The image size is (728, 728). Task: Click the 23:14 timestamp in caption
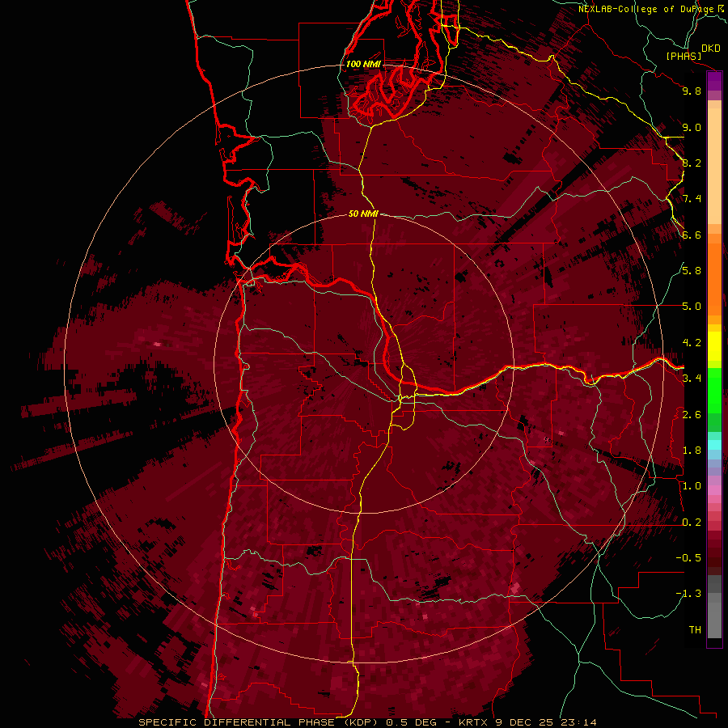click(579, 722)
